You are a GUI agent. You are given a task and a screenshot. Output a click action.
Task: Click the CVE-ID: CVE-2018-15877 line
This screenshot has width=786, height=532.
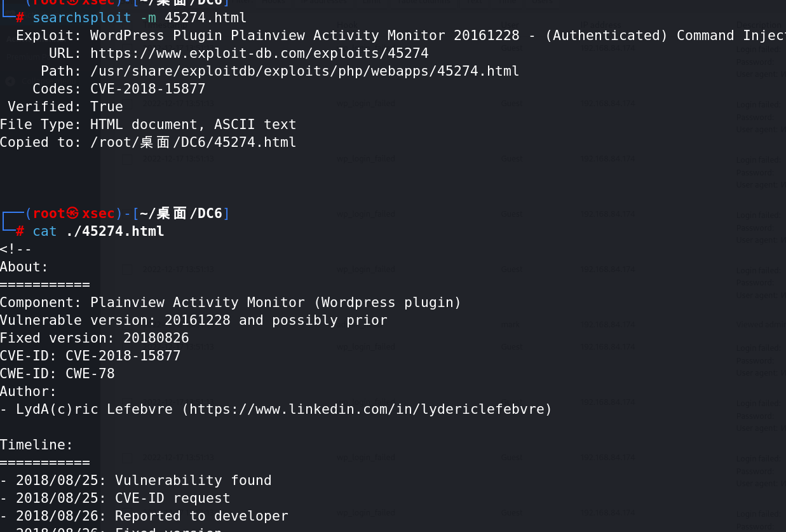(x=90, y=356)
